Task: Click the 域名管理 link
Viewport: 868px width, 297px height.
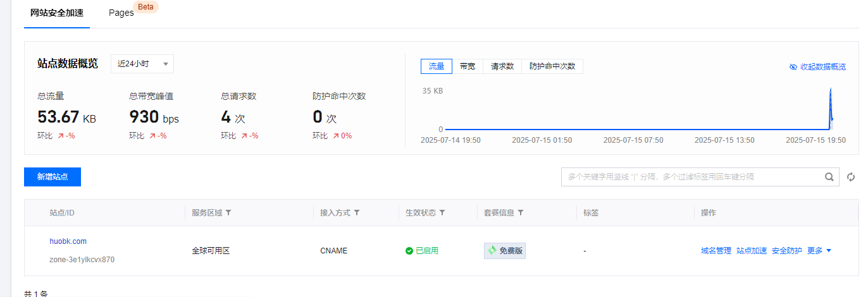Action: (x=716, y=251)
